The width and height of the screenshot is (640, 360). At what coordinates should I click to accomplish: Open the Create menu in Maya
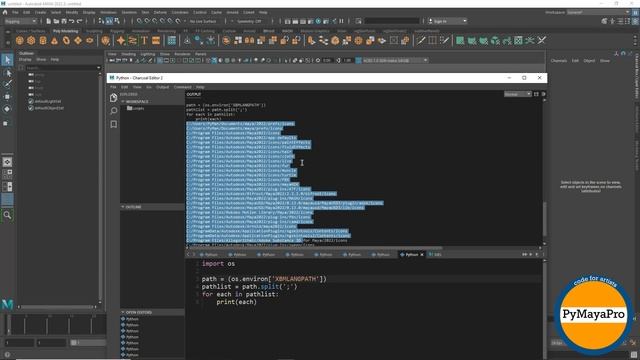tap(40, 12)
